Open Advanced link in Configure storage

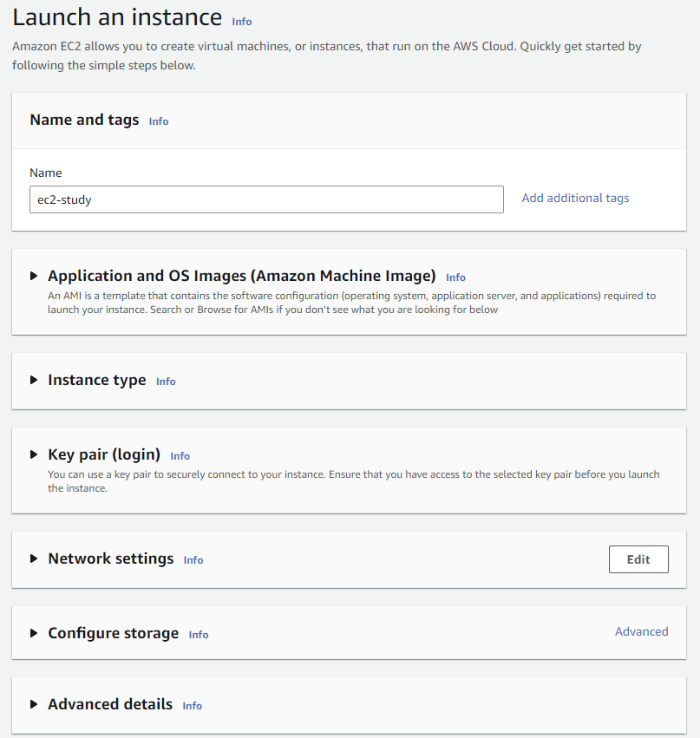(642, 631)
